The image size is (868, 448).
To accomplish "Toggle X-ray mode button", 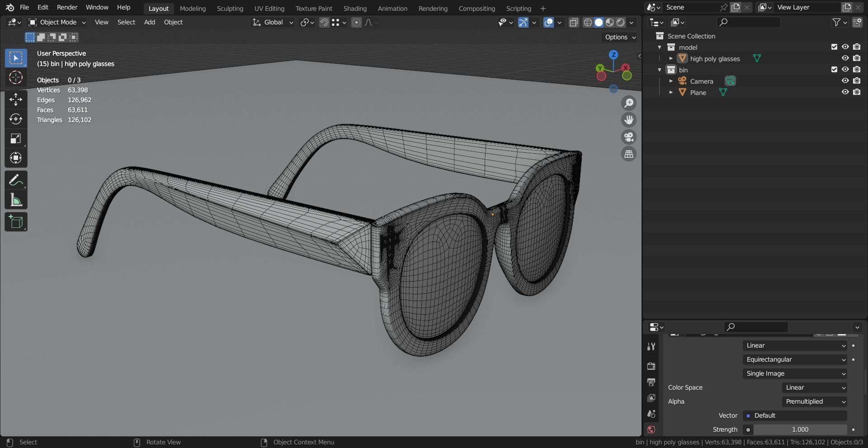I will 574,22.
